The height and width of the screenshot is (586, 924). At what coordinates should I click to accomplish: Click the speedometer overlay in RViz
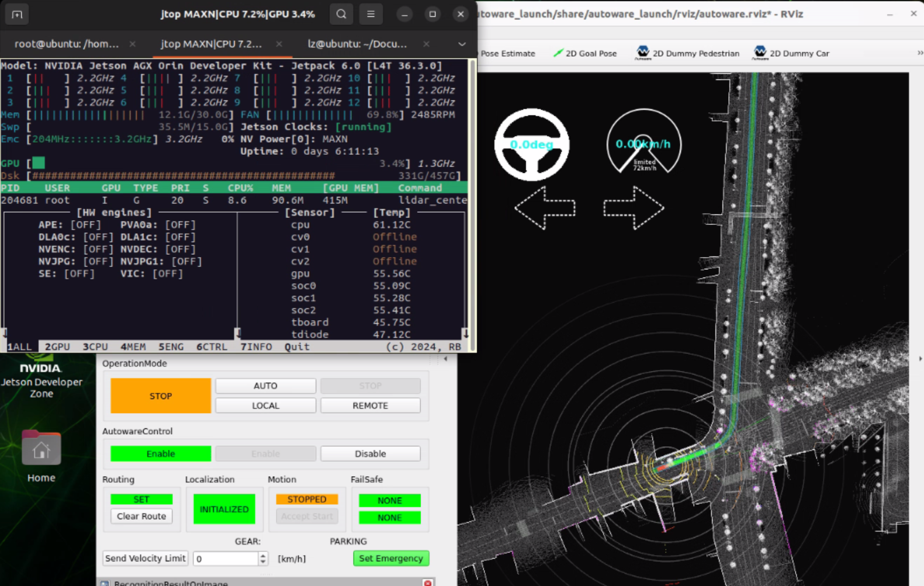(643, 142)
